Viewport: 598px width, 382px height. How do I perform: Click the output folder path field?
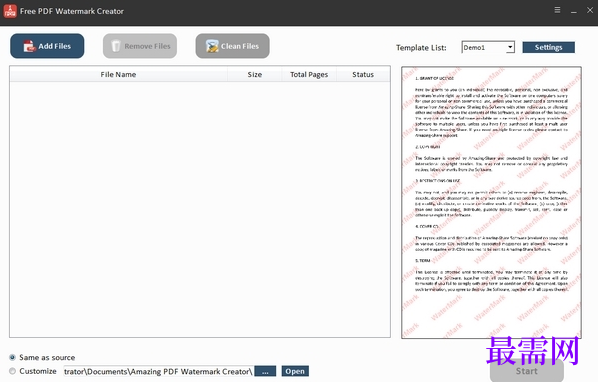pos(158,371)
